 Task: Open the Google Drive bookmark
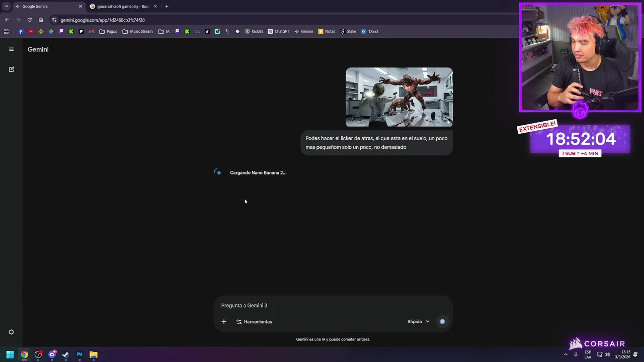pos(51,31)
